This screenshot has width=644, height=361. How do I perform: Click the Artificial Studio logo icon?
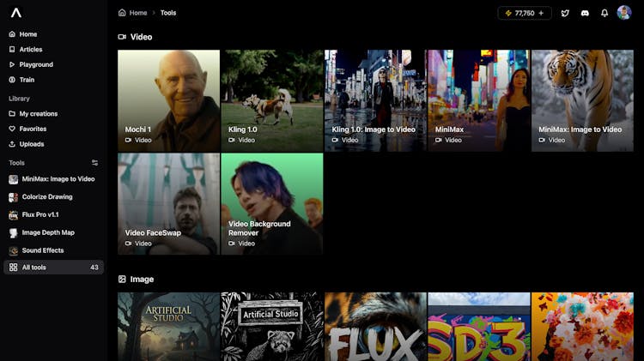(16, 13)
